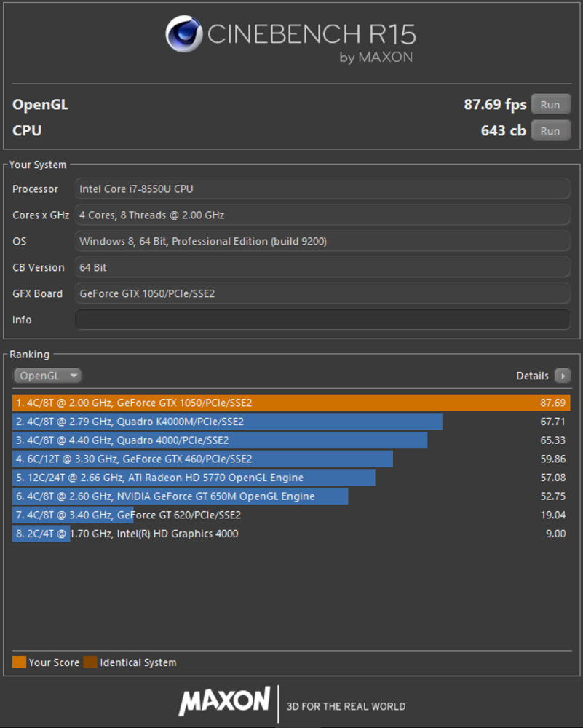The image size is (583, 728).
Task: Select ranking row 5 ATI Radeon HD 5770
Action: tap(291, 478)
